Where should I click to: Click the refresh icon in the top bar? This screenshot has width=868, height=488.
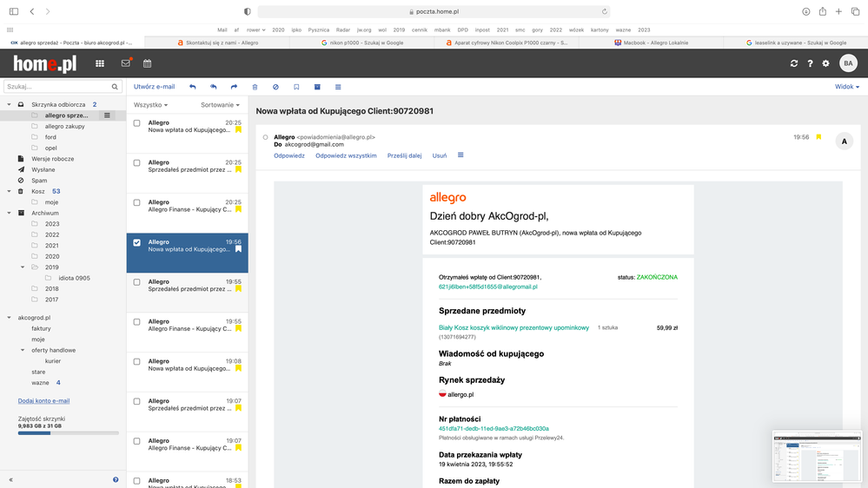tap(793, 63)
